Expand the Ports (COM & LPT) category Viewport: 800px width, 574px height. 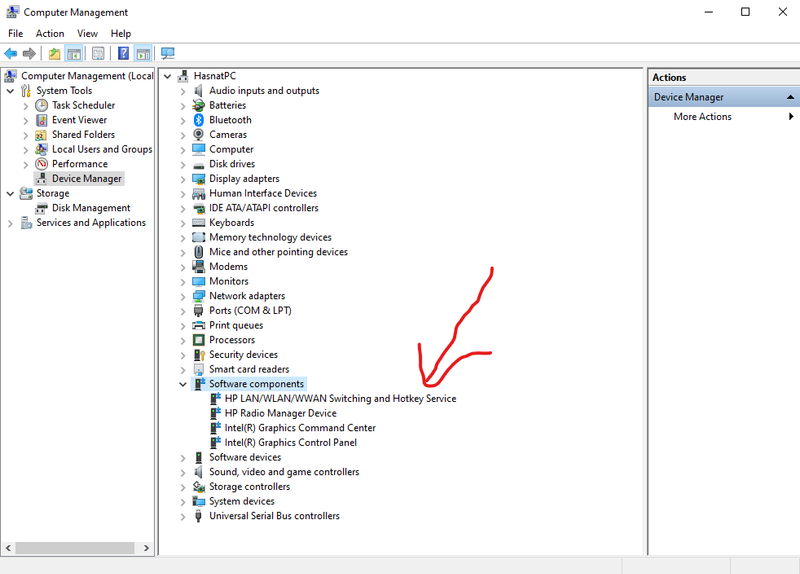[x=183, y=311]
